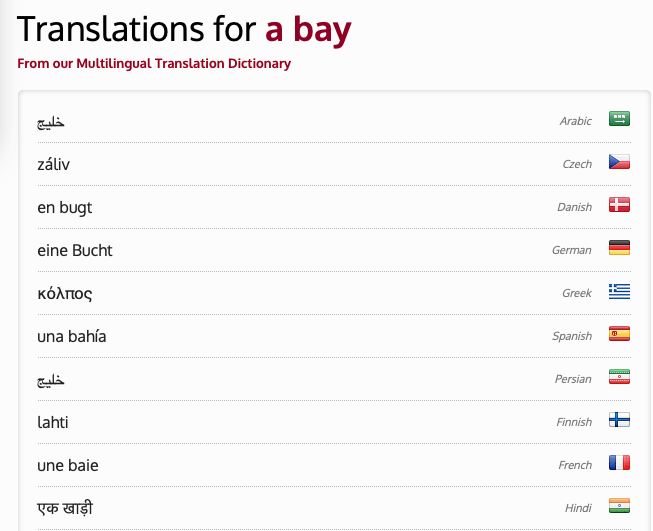This screenshot has width=653, height=531.
Task: Click the Persian flag icon
Action: (619, 377)
